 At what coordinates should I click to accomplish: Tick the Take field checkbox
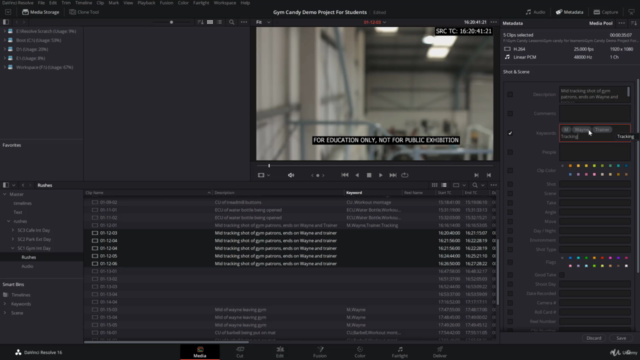point(510,203)
